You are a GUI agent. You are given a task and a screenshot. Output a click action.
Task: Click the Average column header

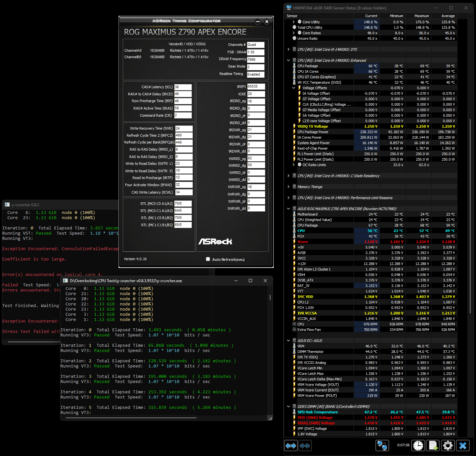(444, 16)
